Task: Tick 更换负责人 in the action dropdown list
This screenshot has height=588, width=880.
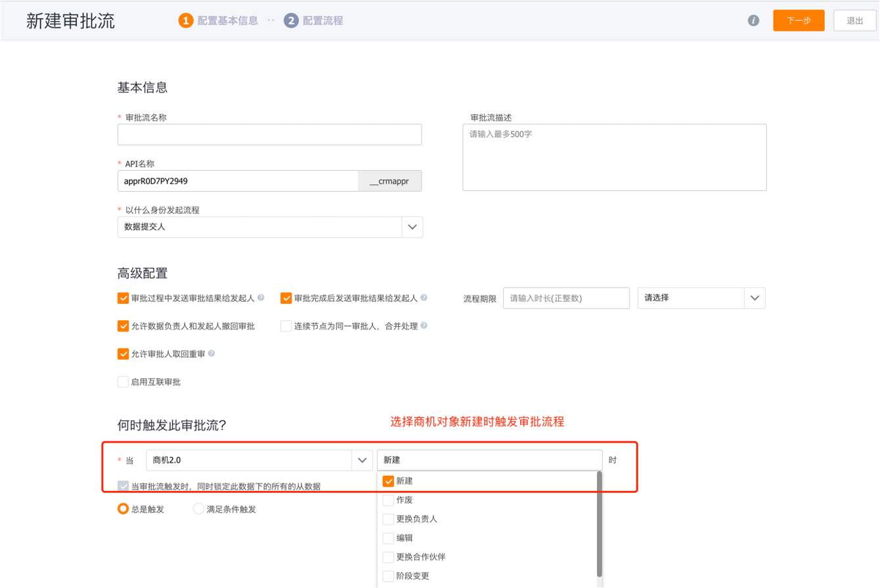Action: [388, 519]
